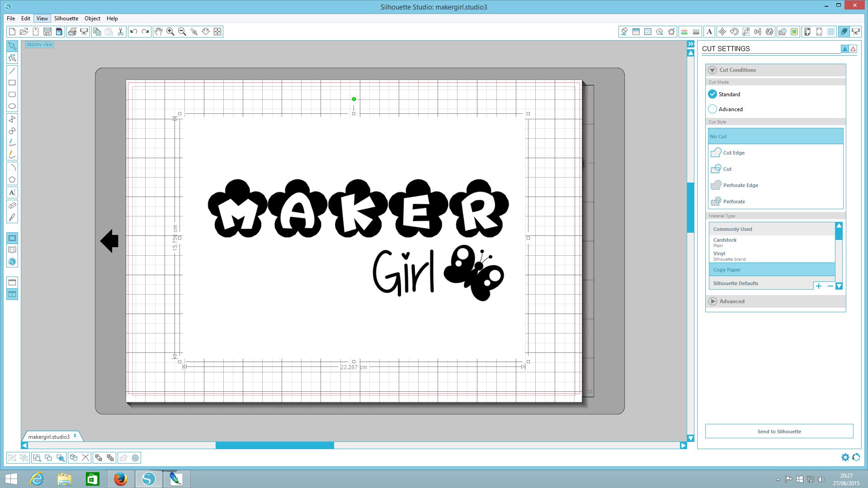Open the Text Style panel icon
Image resolution: width=868 pixels, height=488 pixels.
coord(709,32)
